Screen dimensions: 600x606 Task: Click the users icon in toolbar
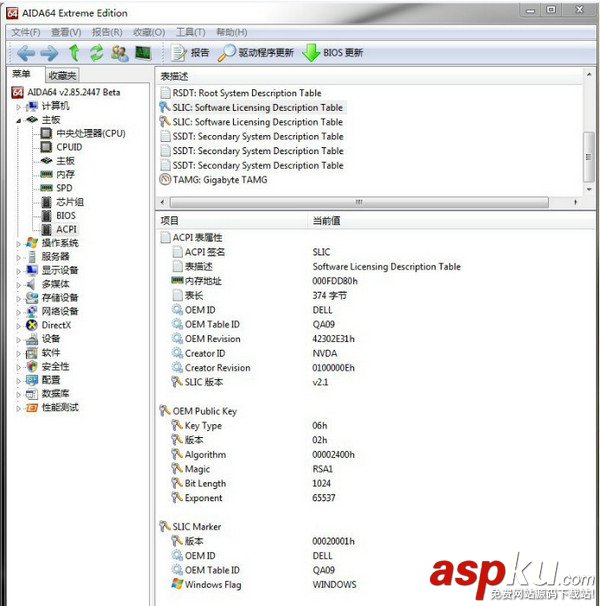coord(120,53)
